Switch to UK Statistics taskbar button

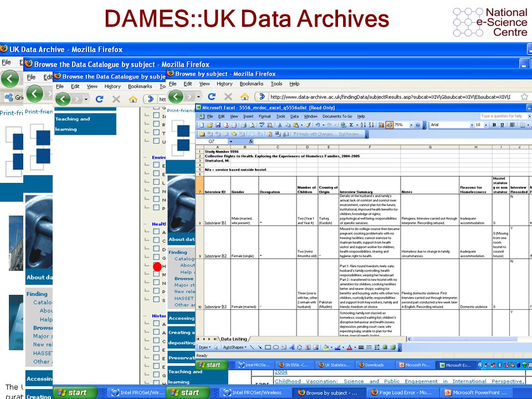334,365
